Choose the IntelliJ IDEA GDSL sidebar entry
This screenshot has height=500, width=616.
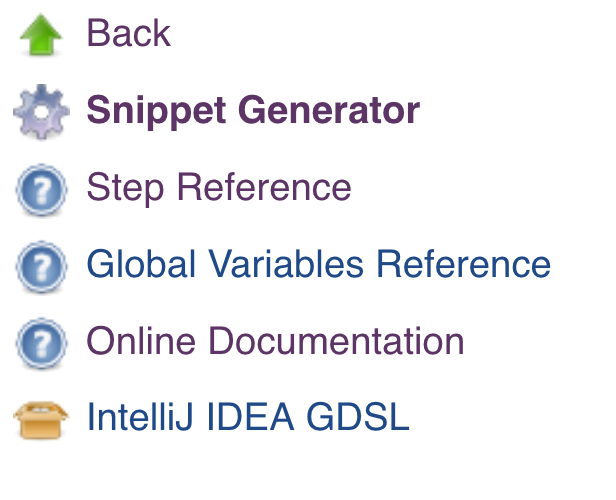click(248, 419)
